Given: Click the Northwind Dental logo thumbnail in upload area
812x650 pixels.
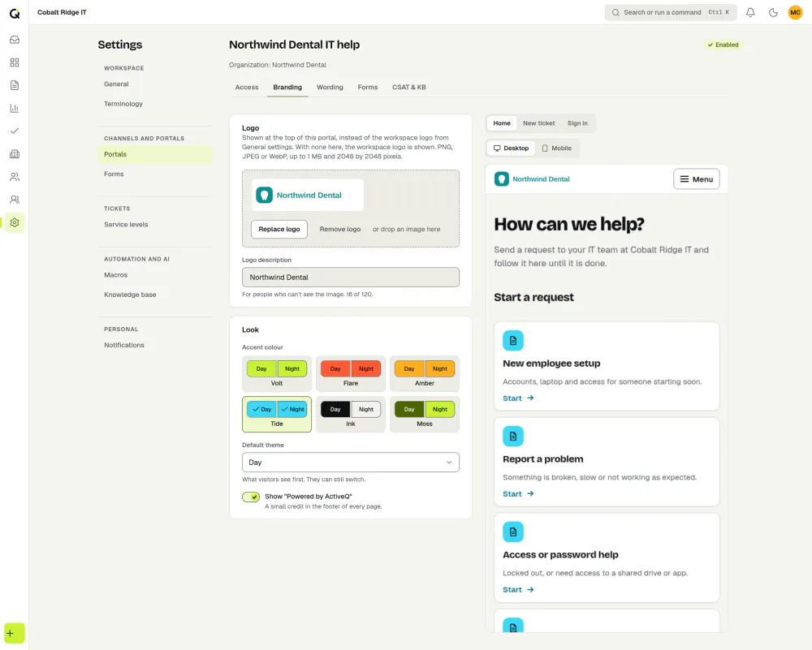Looking at the screenshot, I should click(308, 195).
